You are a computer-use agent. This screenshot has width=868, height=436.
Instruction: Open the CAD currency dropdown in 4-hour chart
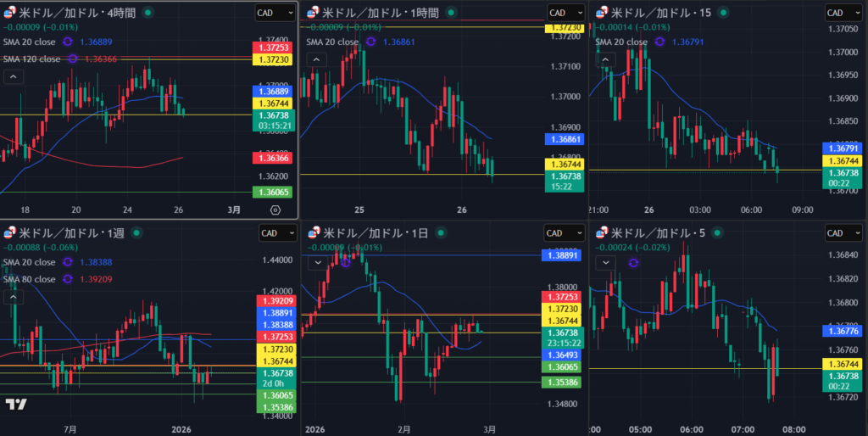(275, 13)
